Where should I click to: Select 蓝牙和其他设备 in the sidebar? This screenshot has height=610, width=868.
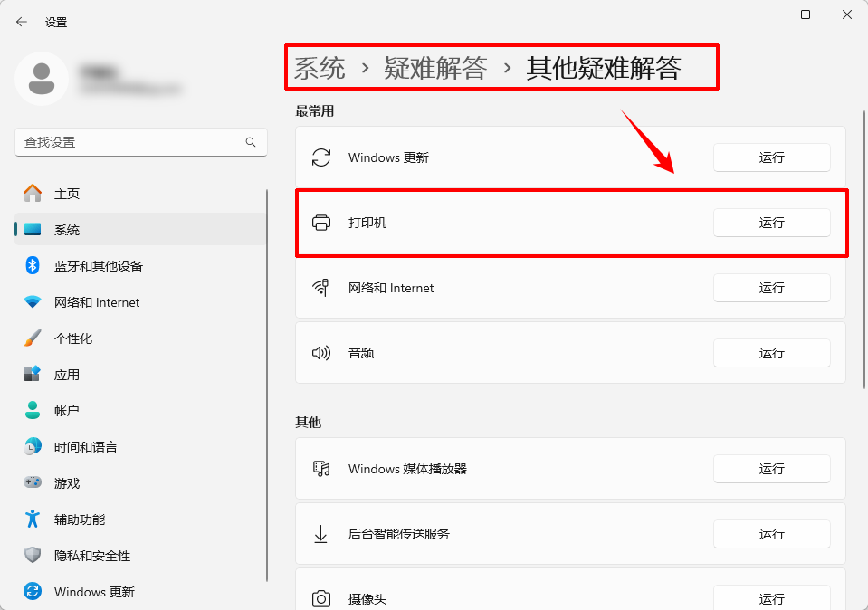pos(140,266)
